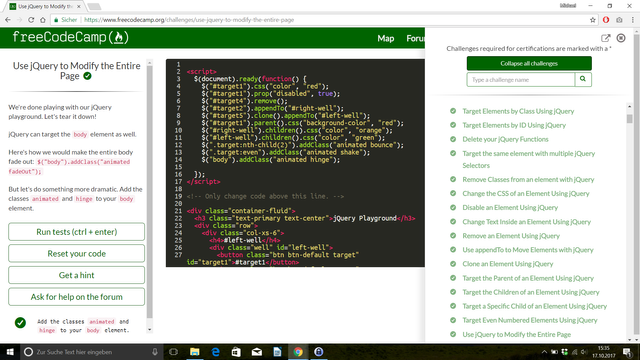The image size is (640, 360).
Task: Click the volume tray icon
Action: pyautogui.click(x=584, y=352)
